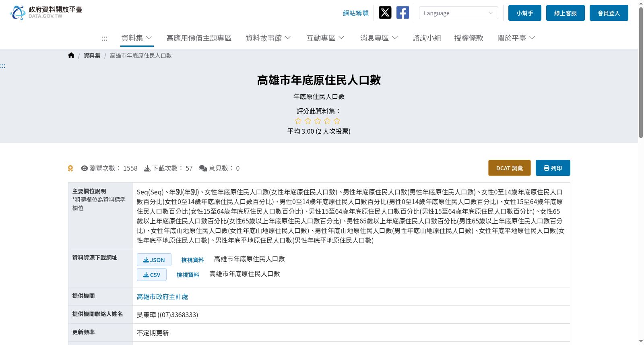Click the contact text 吳東璋 ((07)3368333)

pos(167,315)
